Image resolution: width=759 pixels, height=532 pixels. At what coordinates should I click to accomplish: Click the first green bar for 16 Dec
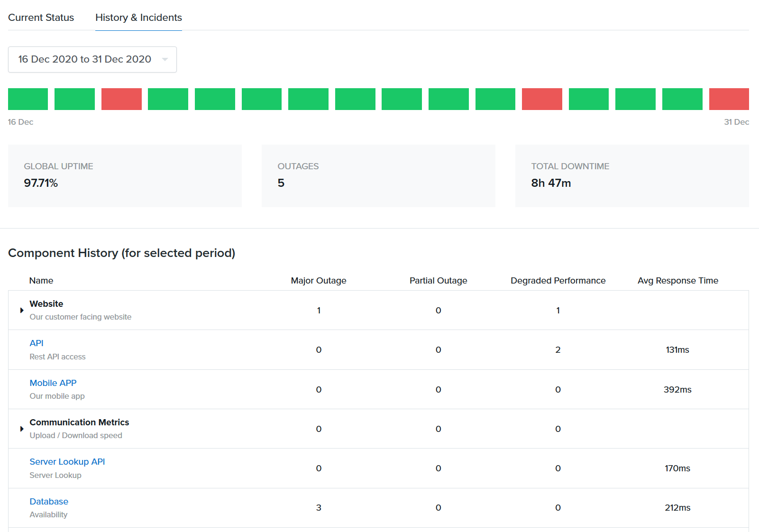pos(28,99)
